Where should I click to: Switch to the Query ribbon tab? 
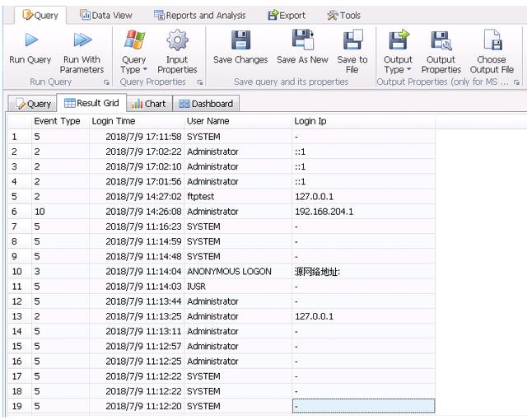(40, 16)
